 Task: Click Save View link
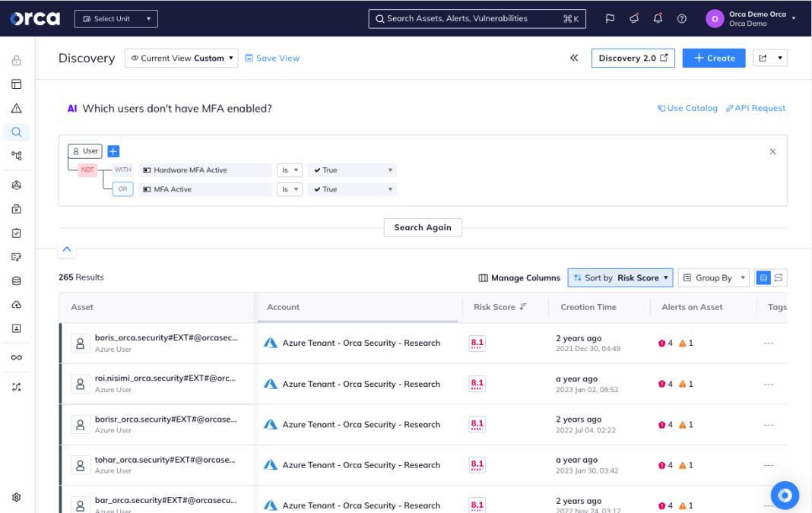coord(272,58)
